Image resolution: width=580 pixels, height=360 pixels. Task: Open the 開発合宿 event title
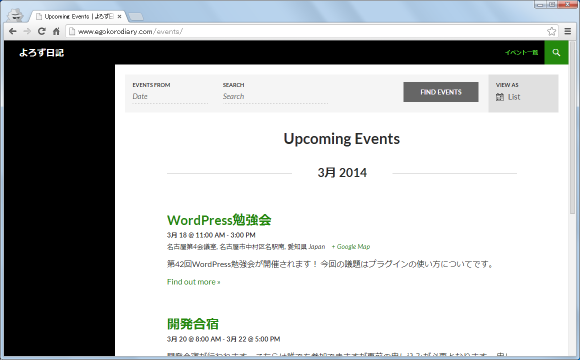[x=193, y=324]
